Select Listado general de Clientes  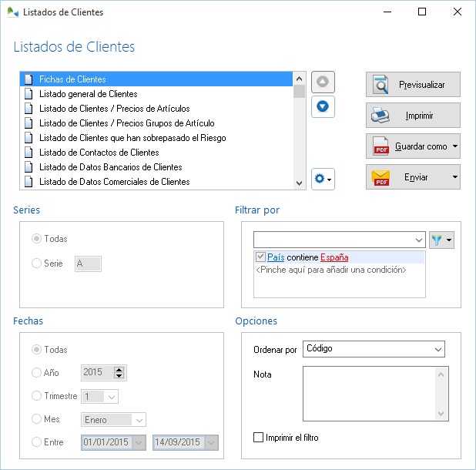click(x=88, y=94)
